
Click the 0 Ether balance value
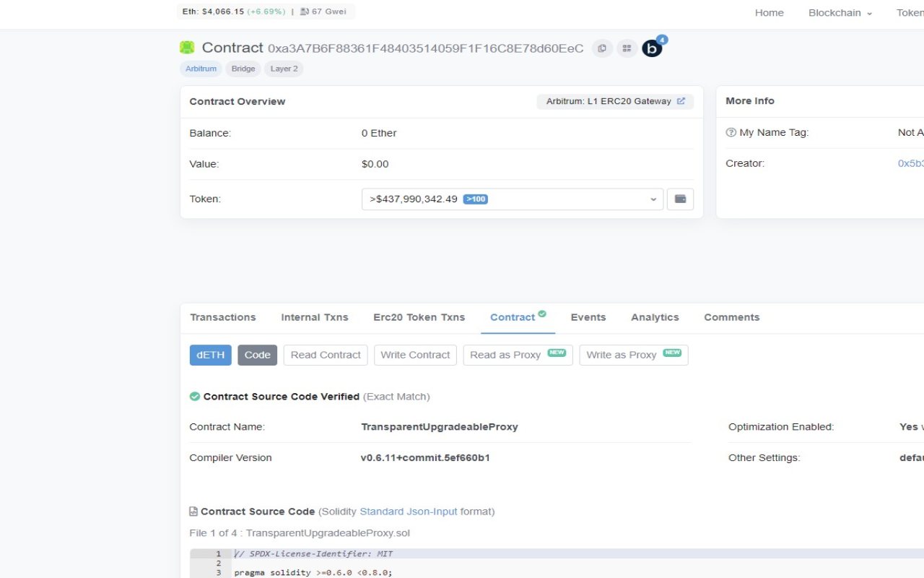tap(379, 133)
